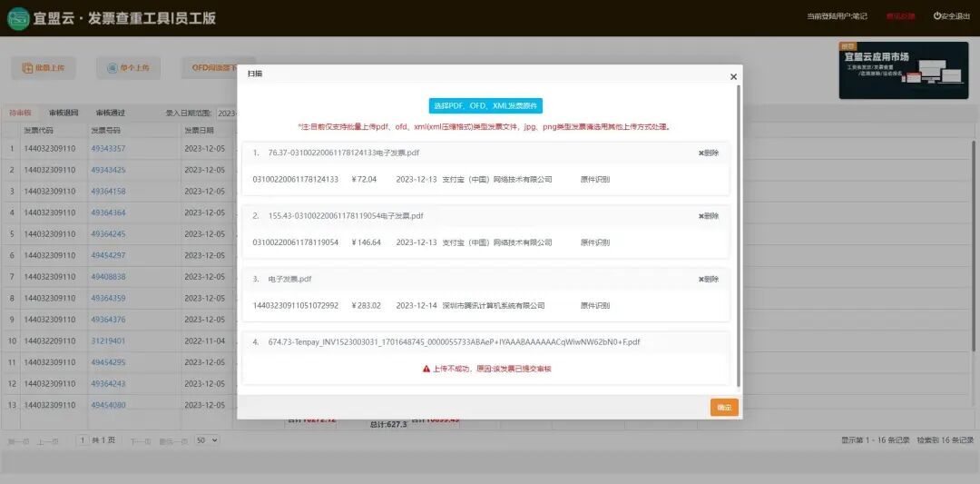This screenshot has height=484, width=980.
Task: Click the dialog's vertical scrollbar
Action: tap(739, 236)
